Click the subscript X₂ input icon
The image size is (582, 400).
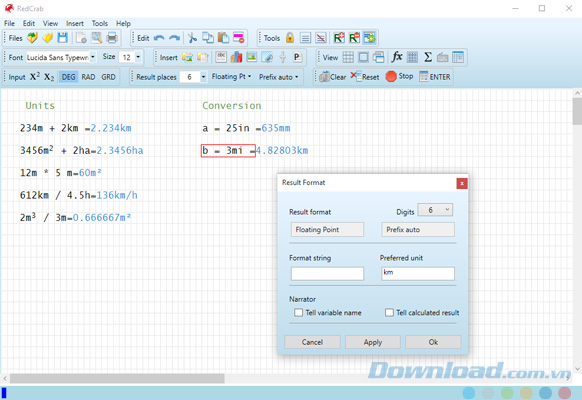(x=49, y=77)
